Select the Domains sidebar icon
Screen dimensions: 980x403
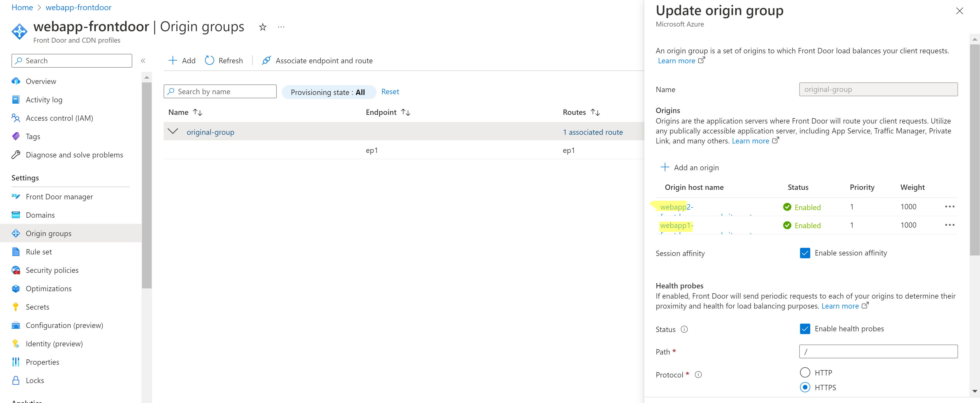[16, 215]
